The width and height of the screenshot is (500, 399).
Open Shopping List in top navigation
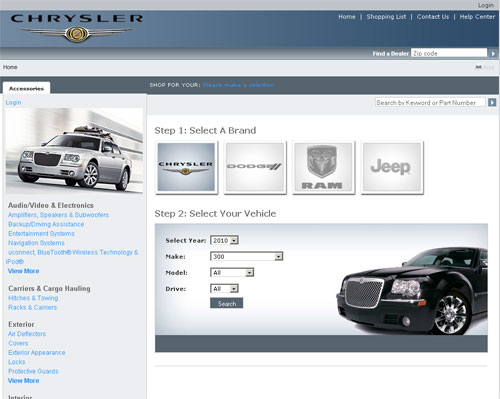pos(386,17)
